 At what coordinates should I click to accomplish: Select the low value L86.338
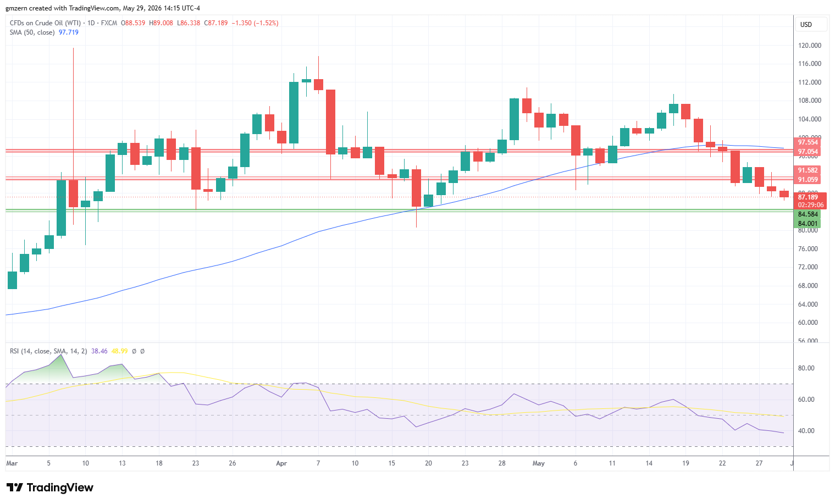189,23
